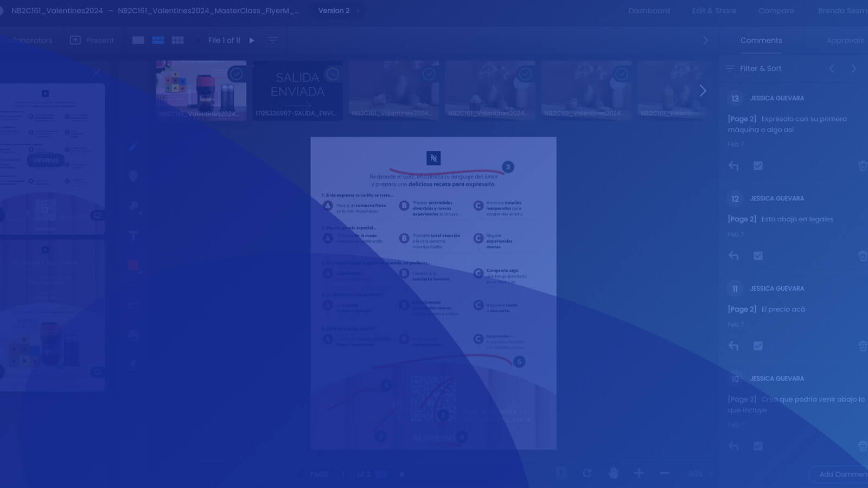This screenshot has width=868, height=488.
Task: Check off comment 12 'Esto abajo en legales'
Action: pyautogui.click(x=758, y=256)
